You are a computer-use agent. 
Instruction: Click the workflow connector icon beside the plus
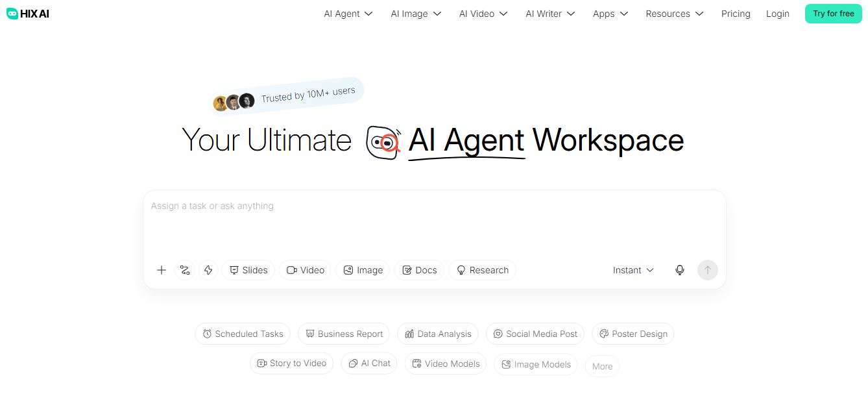point(185,270)
